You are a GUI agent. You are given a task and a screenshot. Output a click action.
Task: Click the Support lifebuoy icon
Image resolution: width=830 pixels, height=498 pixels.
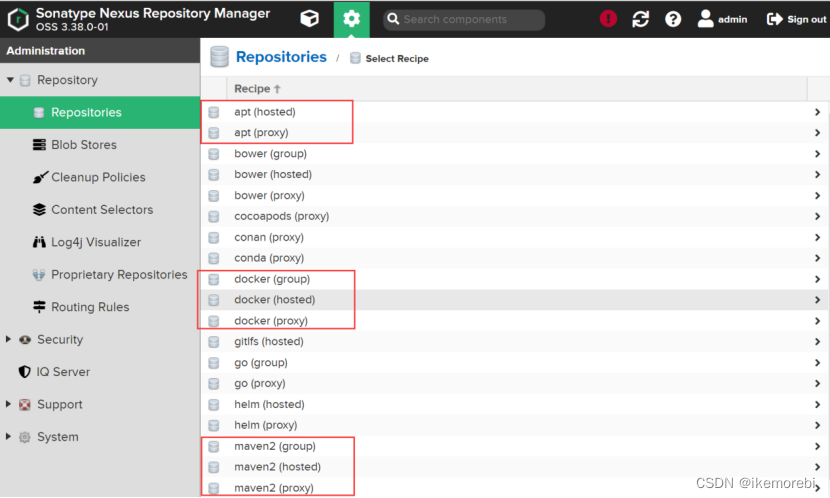pyautogui.click(x=24, y=404)
